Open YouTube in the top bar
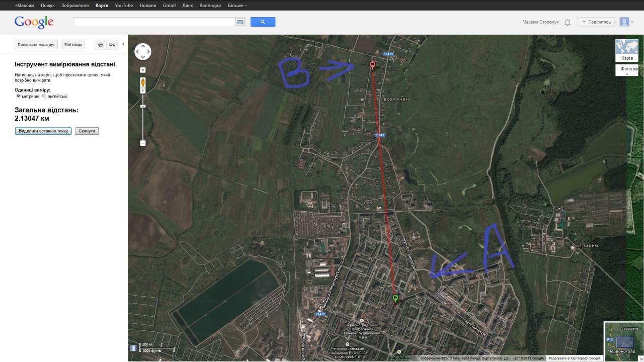 [124, 6]
